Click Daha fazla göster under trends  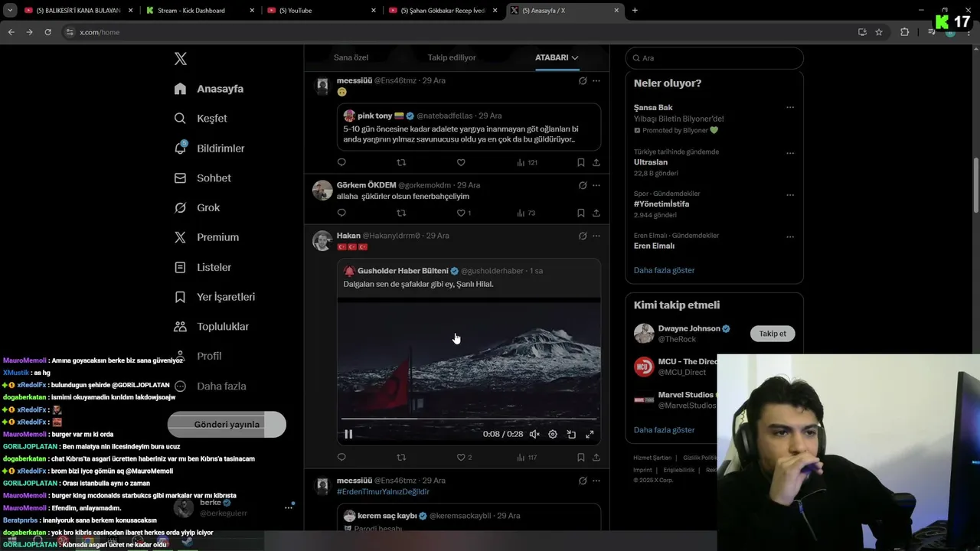(x=664, y=270)
